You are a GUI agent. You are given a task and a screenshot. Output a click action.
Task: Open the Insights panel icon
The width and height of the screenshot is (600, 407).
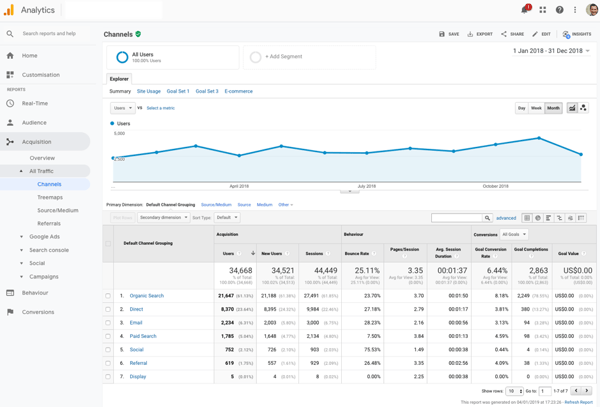point(566,34)
